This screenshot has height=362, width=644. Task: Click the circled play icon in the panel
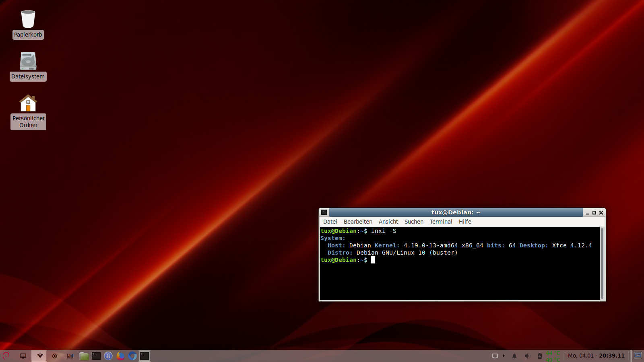pyautogui.click(x=55, y=356)
